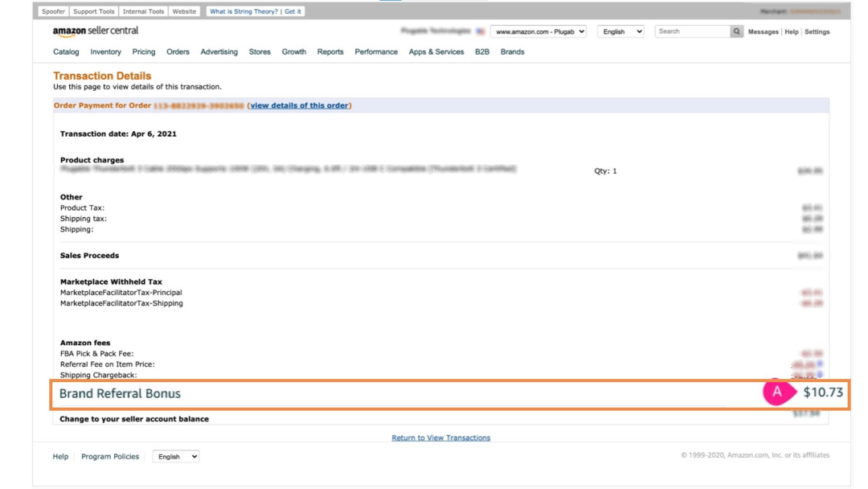This screenshot has width=868, height=489.
Task: Open the Pricing menu
Action: click(x=143, y=51)
